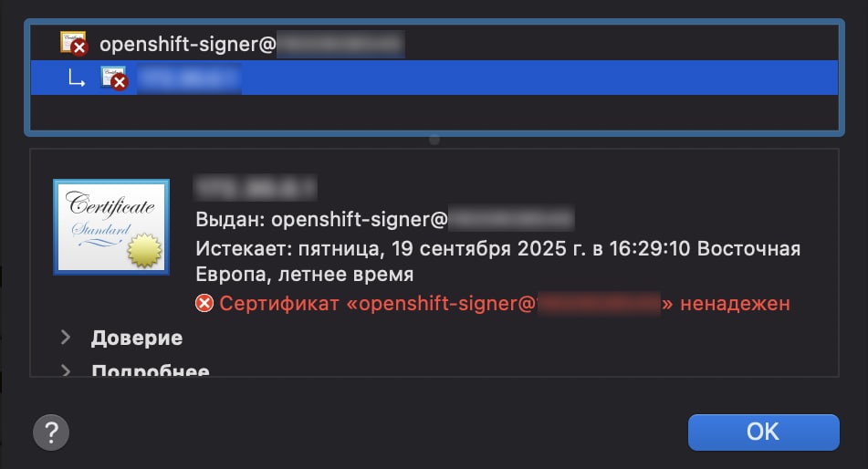This screenshot has height=469, width=868.
Task: Click the blurred certificate title above Выдан
Action: [x=256, y=187]
